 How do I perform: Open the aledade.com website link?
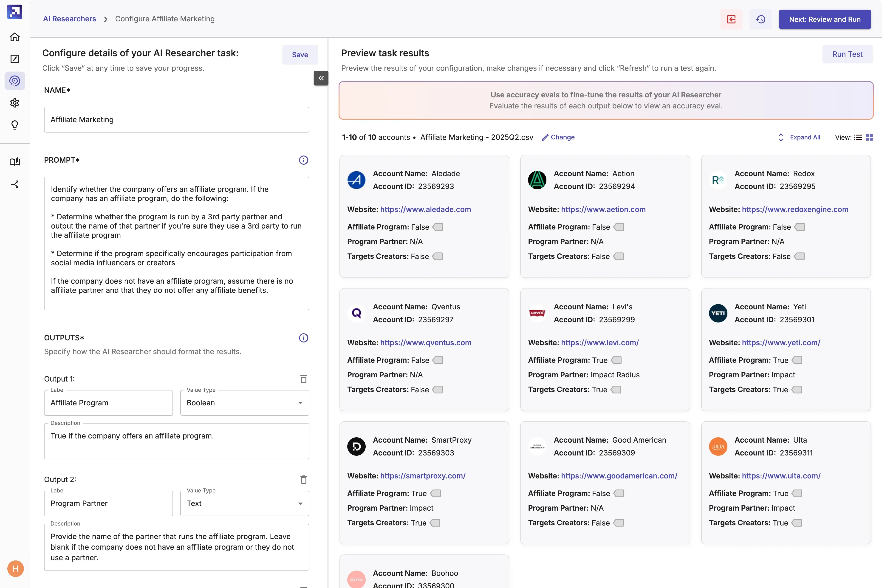click(x=425, y=209)
